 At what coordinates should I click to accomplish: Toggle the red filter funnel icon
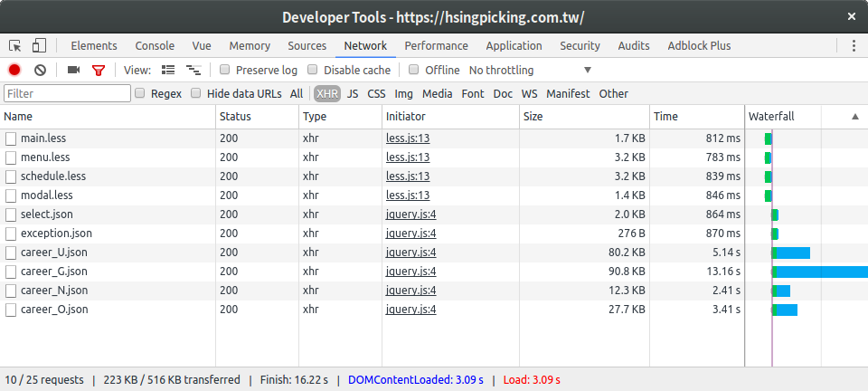tap(99, 71)
